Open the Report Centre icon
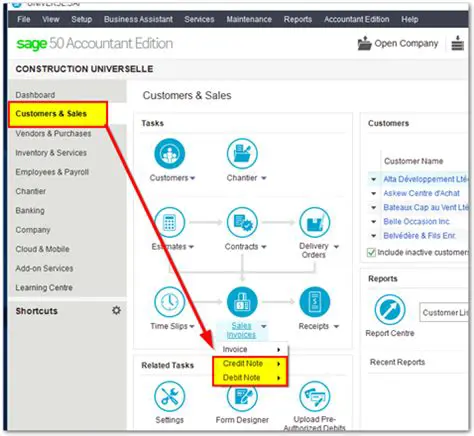Viewport: 474px width, 436px height. [x=390, y=310]
